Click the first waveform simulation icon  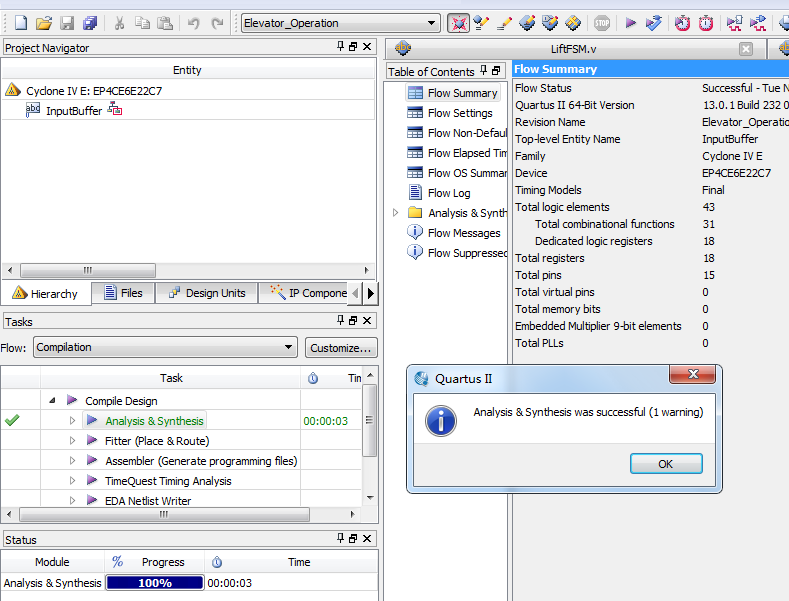735,23
